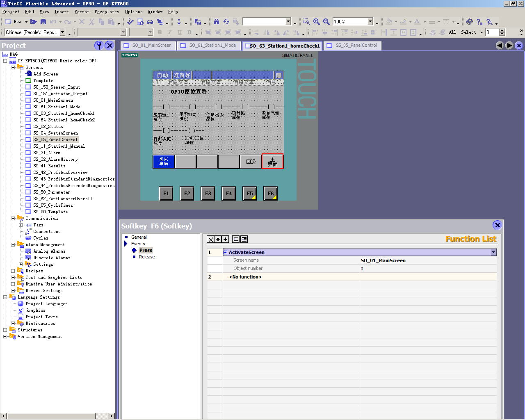
Task: Click the zoom-out magnifier icon
Action: tap(326, 22)
